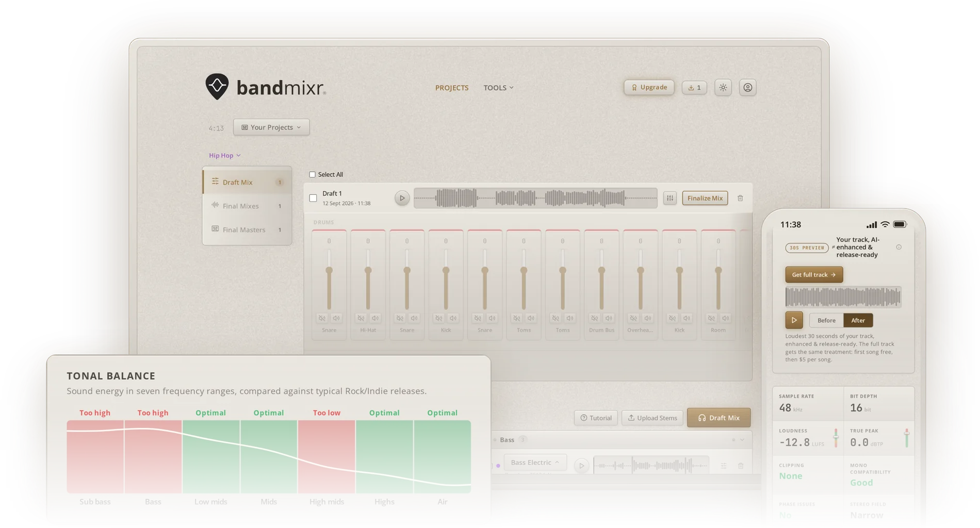Play the Bass Electric stem
Viewport: 980px width, 528px height.
tap(581, 466)
